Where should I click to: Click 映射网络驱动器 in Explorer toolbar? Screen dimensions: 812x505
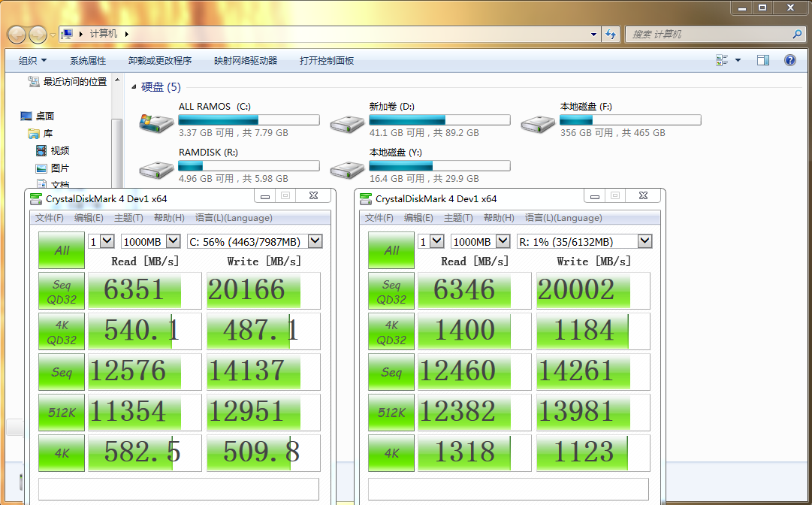pyautogui.click(x=246, y=61)
